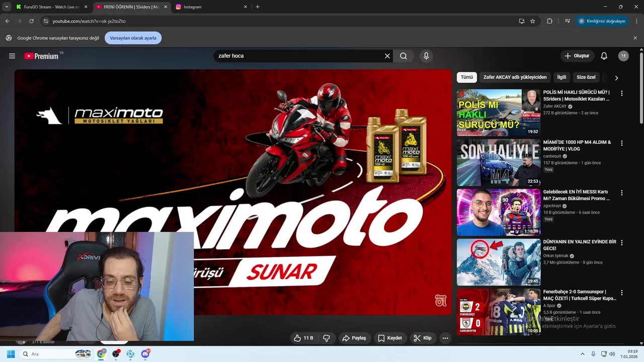
Task: Go to the YouTube Premium home logo
Action: (42, 56)
